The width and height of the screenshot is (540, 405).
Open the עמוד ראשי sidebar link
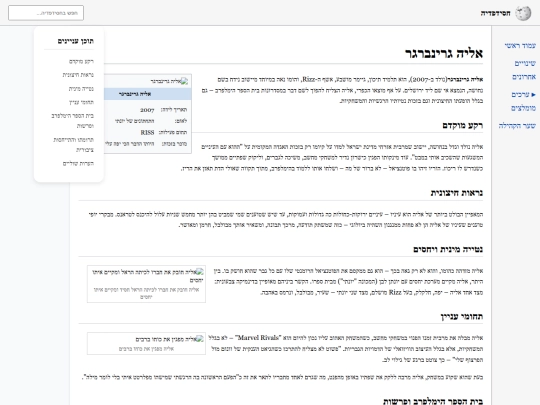point(520,45)
